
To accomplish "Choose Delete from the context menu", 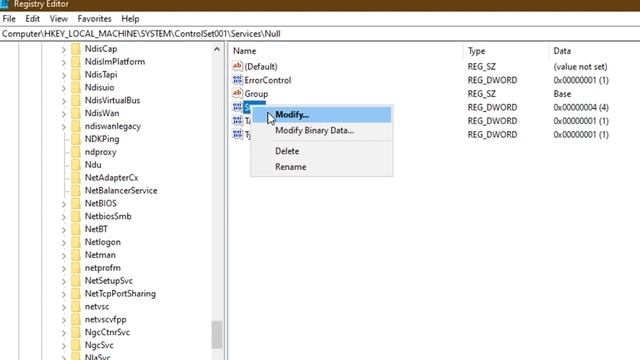I will click(322, 151).
